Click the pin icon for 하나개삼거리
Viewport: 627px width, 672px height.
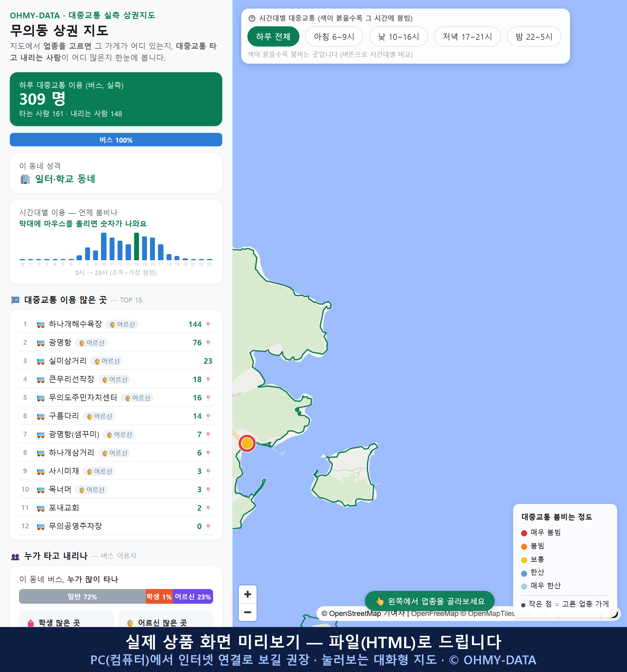[208, 453]
